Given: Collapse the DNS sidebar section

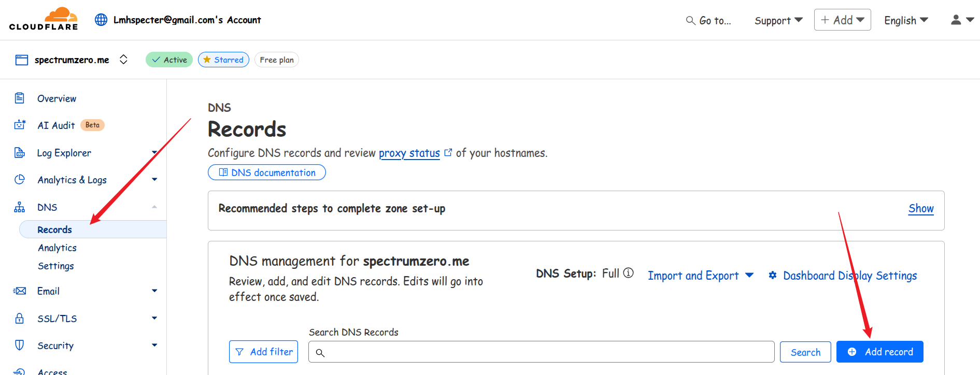Looking at the screenshot, I should point(154,207).
